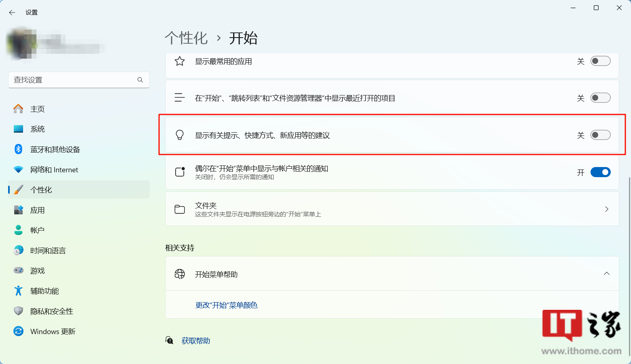Open 时间和语言 settings
631x364 pixels.
pos(48,250)
